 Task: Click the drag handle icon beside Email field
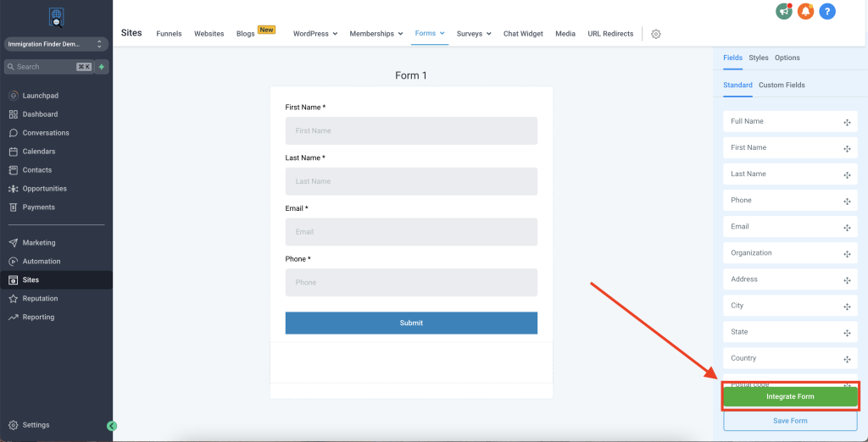(846, 228)
